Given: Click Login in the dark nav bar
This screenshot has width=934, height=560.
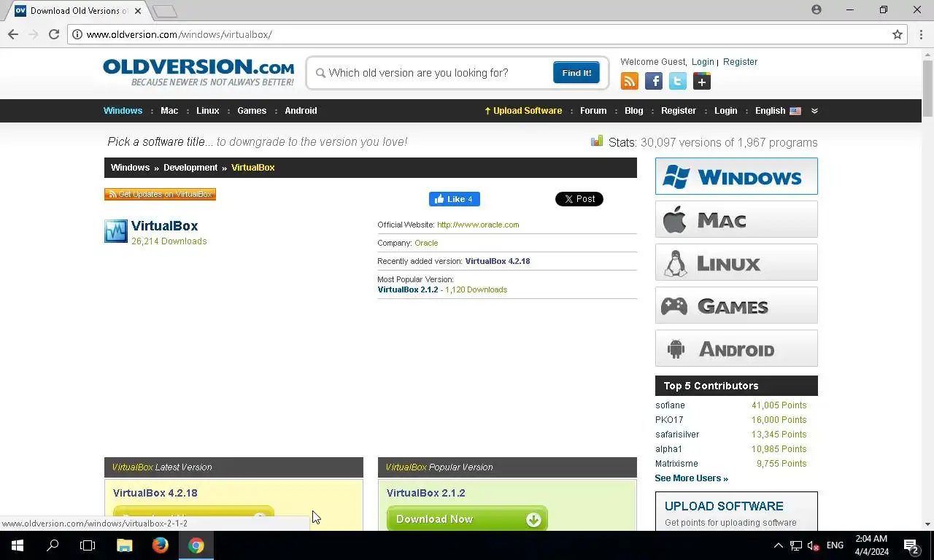Looking at the screenshot, I should tap(725, 111).
